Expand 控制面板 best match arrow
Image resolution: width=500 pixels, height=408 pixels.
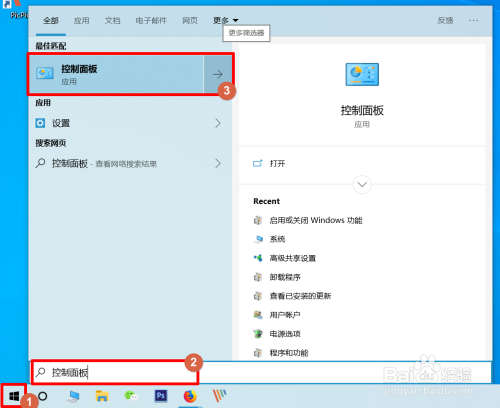coord(218,74)
